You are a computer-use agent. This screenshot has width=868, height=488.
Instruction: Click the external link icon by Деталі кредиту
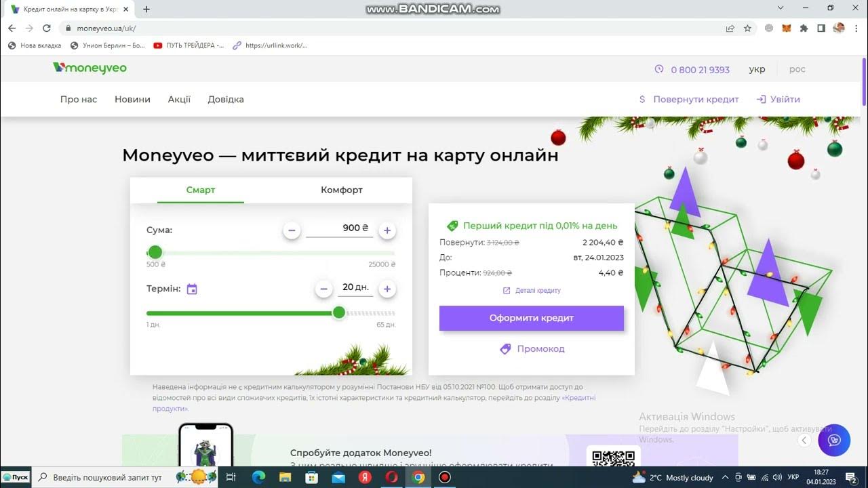[507, 291]
